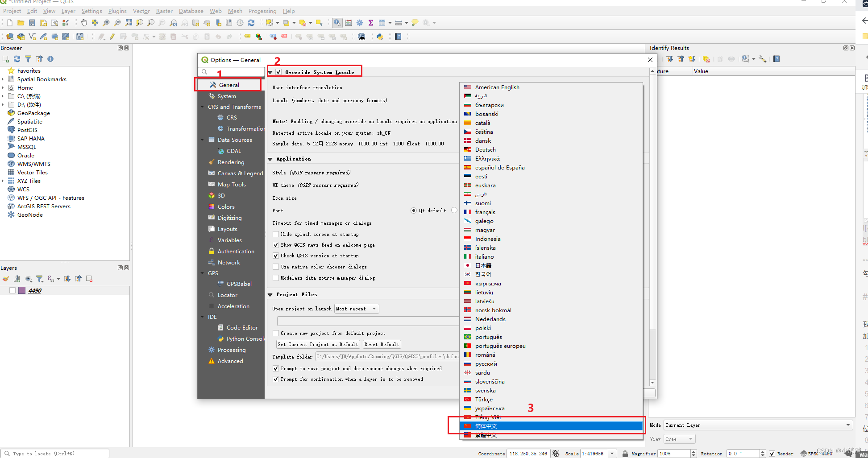Activate the Identify Features tool

point(337,23)
